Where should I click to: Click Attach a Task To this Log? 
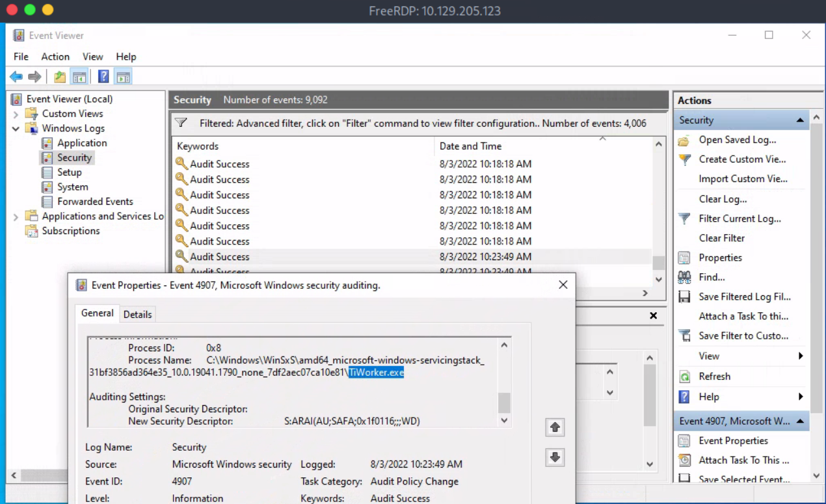click(x=743, y=316)
